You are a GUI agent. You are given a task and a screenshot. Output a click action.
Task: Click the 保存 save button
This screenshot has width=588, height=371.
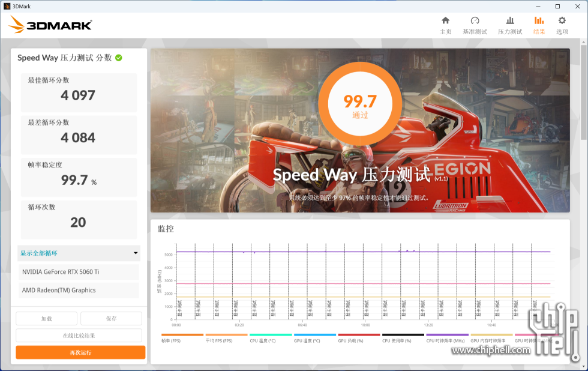[x=112, y=319]
